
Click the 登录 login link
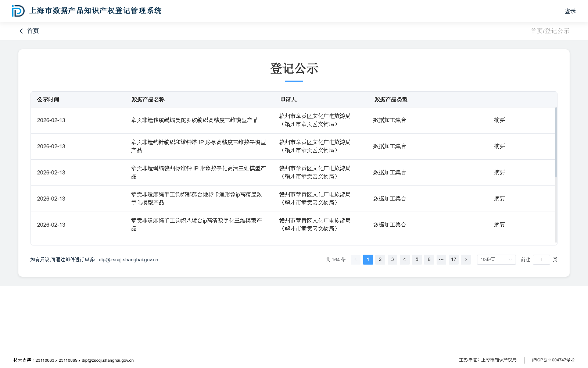click(570, 11)
